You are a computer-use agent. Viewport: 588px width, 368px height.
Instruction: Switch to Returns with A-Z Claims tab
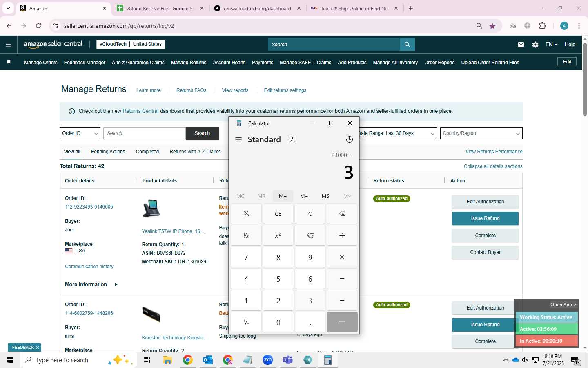pos(195,152)
